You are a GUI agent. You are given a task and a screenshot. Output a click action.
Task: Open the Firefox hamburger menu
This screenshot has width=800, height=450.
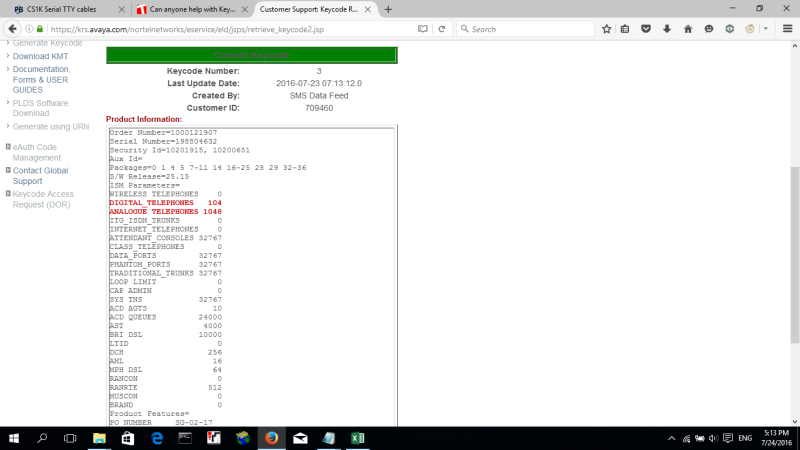787,29
